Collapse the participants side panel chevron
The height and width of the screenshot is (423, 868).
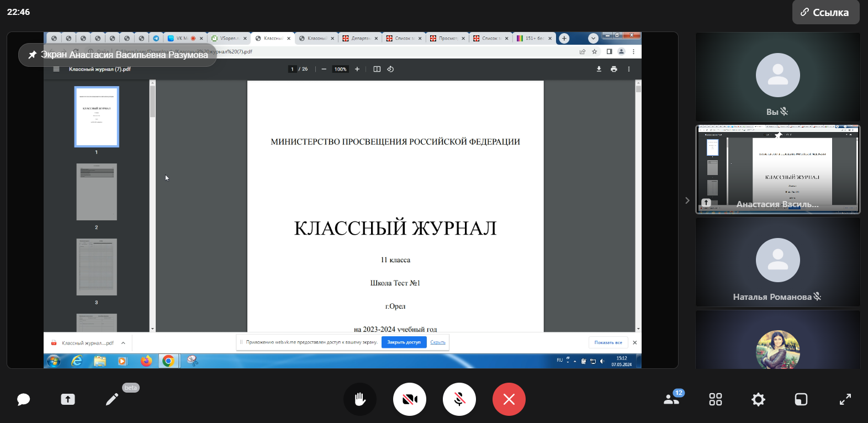click(687, 200)
